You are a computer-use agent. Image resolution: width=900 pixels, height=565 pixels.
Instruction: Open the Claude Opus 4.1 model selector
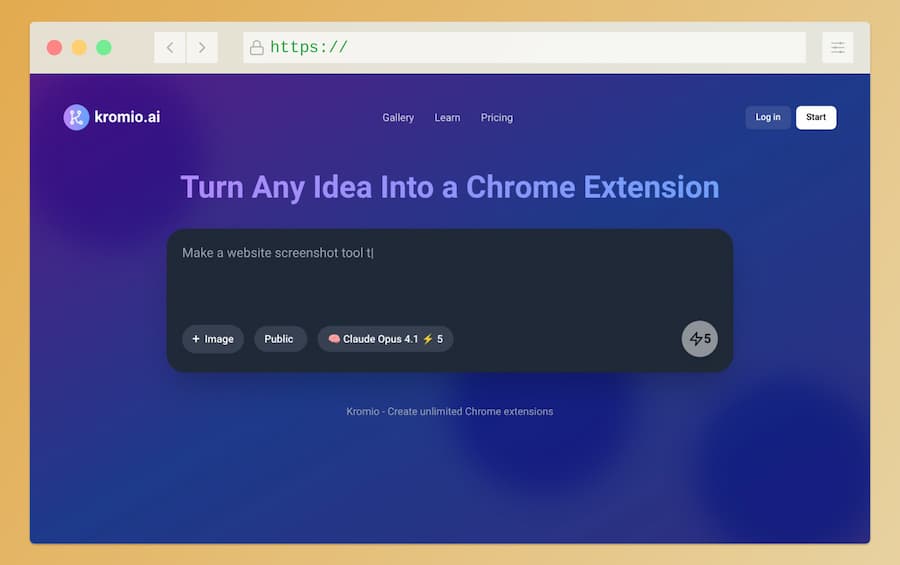(385, 339)
